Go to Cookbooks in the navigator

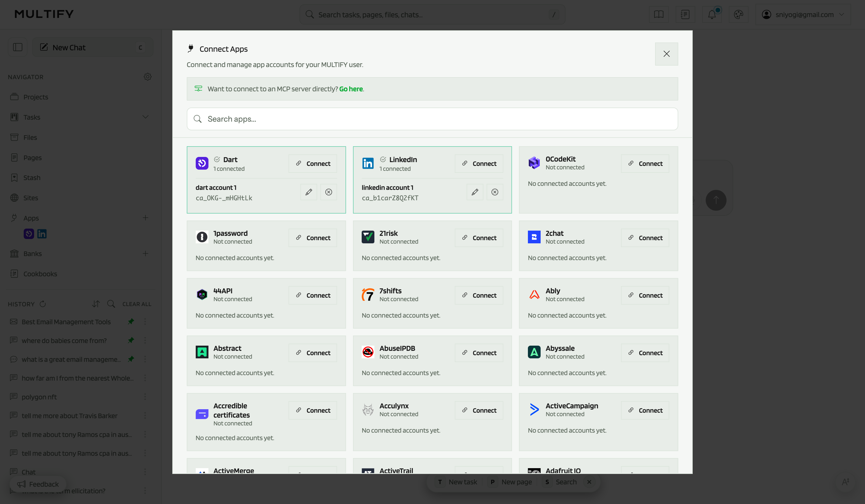tap(40, 274)
